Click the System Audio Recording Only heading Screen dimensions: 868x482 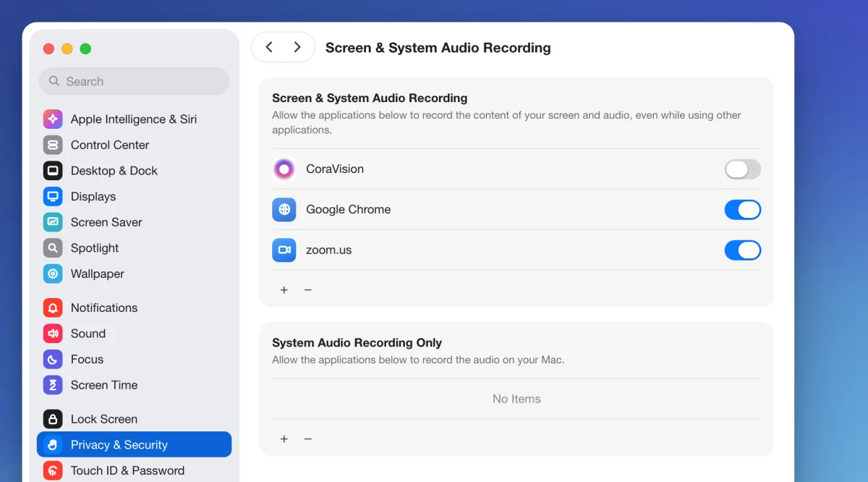coord(357,343)
